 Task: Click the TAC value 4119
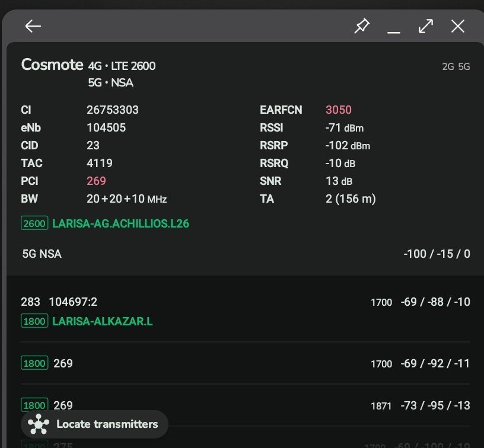click(100, 163)
